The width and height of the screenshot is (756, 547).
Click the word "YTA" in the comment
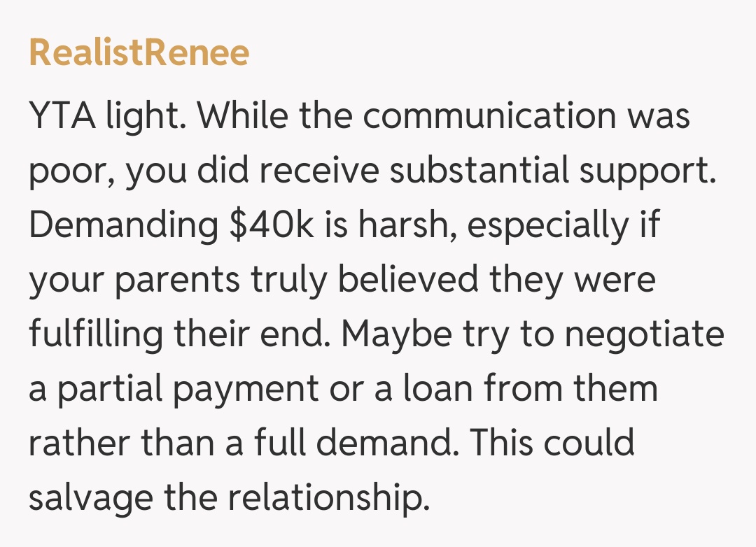[61, 115]
